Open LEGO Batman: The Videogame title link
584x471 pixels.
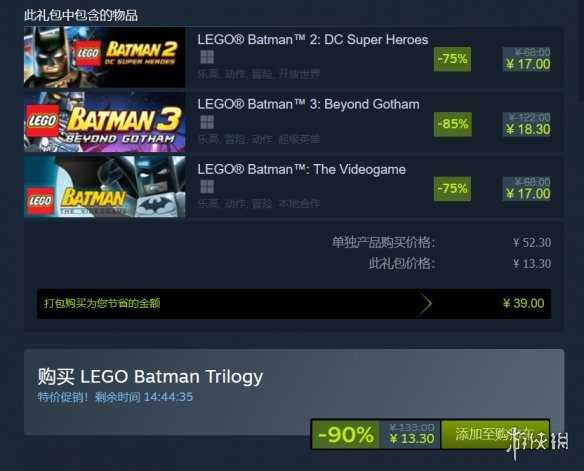pyautogui.click(x=302, y=169)
